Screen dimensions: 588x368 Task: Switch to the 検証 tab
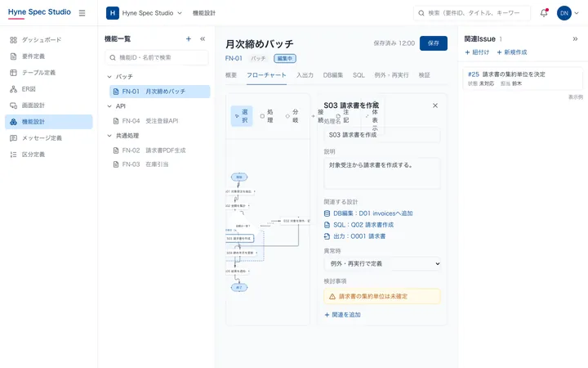tap(425, 75)
